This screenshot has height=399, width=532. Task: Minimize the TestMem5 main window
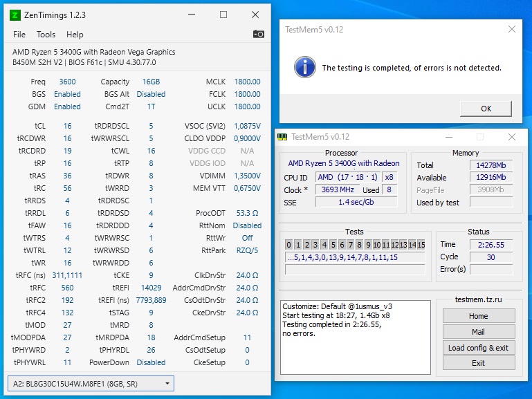tap(449, 137)
